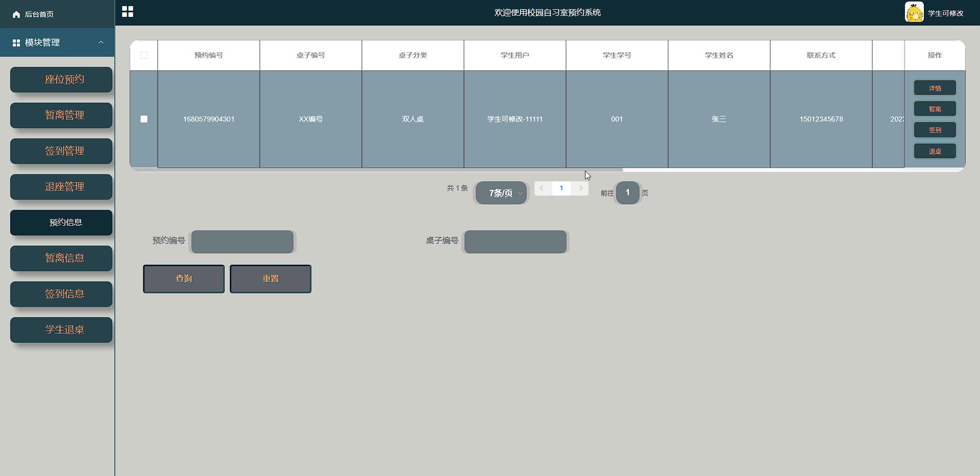Click the 联系方式 column header
Screen dimensions: 980x476
pos(821,55)
